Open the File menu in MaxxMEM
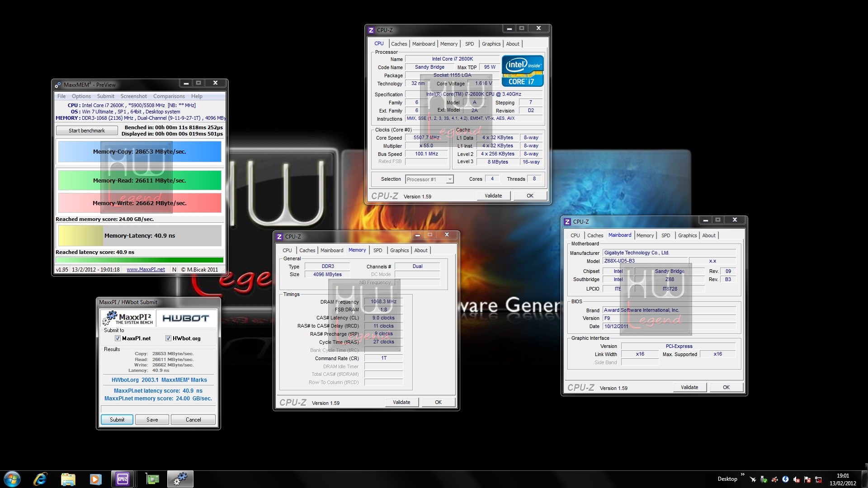The height and width of the screenshot is (488, 868). coord(61,96)
